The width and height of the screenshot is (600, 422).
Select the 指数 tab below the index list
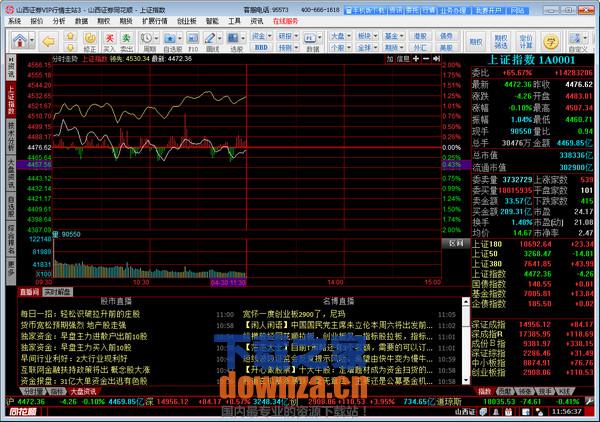484,391
